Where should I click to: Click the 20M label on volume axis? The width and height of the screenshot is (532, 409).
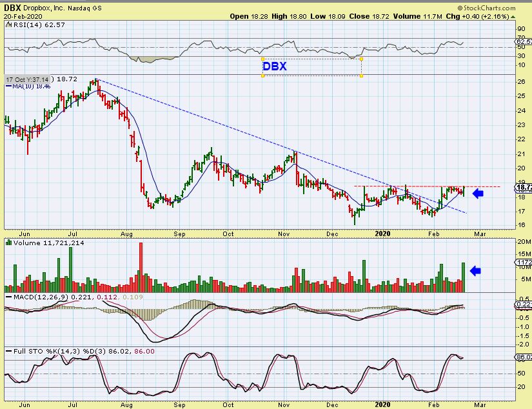[x=524, y=242]
